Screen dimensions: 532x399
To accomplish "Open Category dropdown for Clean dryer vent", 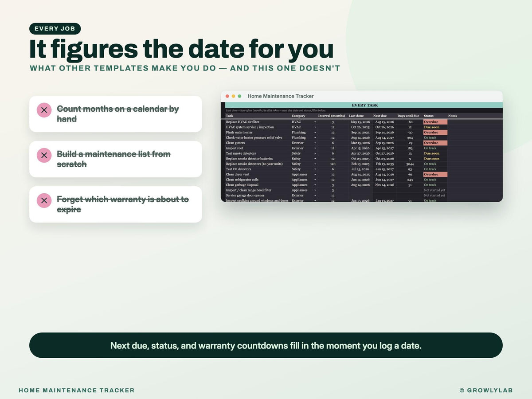I will pos(315,175).
